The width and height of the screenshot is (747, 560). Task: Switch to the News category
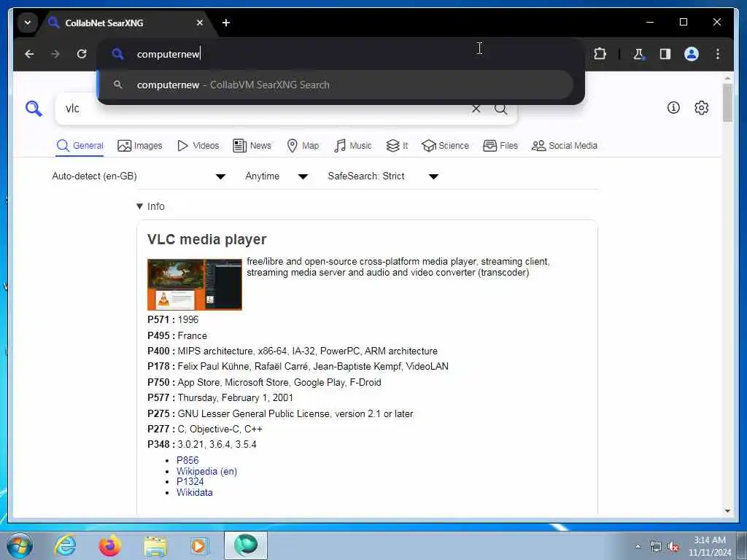(x=252, y=146)
